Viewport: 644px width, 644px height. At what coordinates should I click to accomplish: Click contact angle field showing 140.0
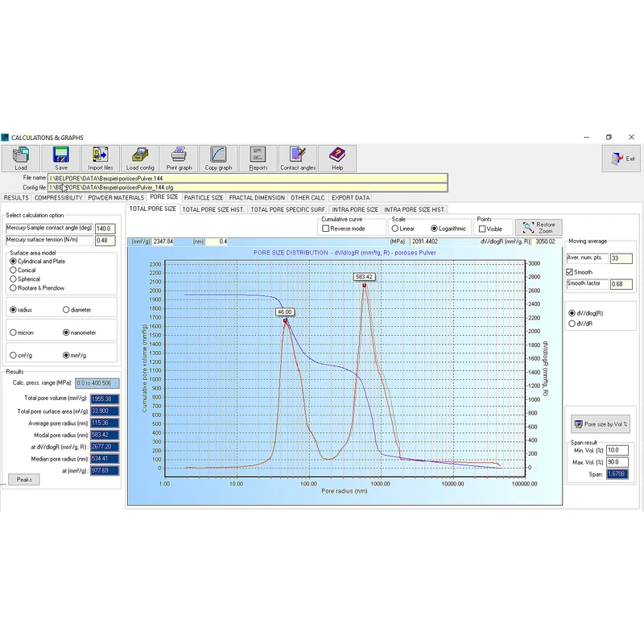(x=105, y=229)
